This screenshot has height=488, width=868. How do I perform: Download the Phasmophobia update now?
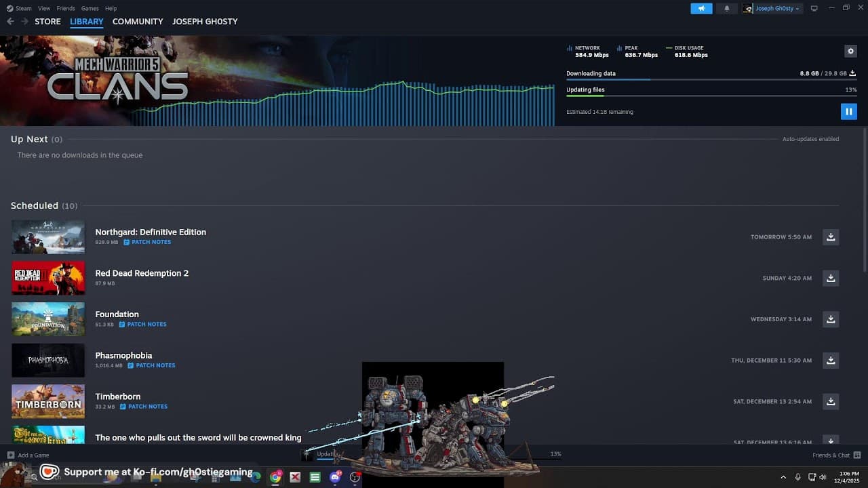[831, 360]
